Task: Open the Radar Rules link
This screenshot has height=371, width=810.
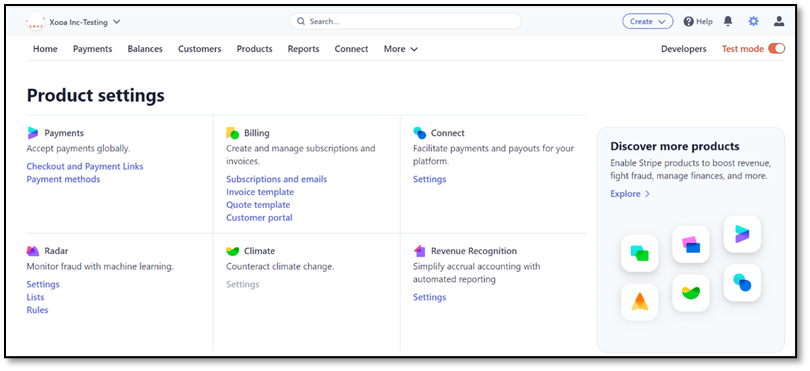Action: coord(37,310)
